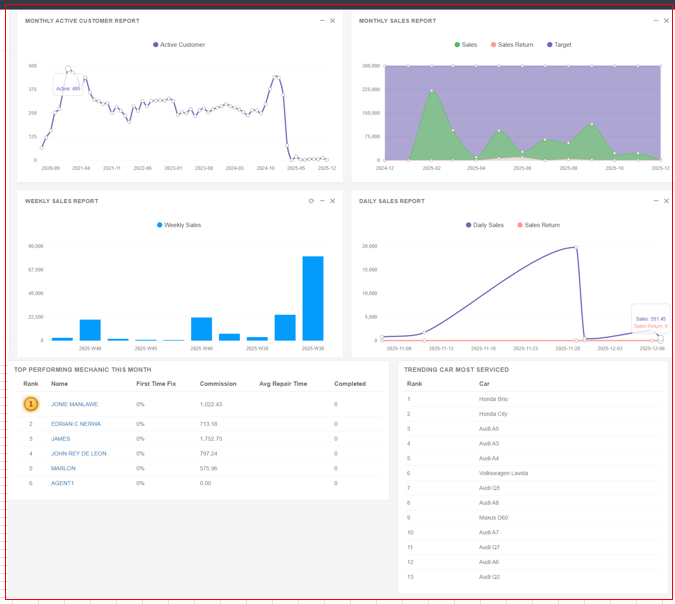Click the gold rank 1 medal badge
675x604 pixels.
point(31,404)
